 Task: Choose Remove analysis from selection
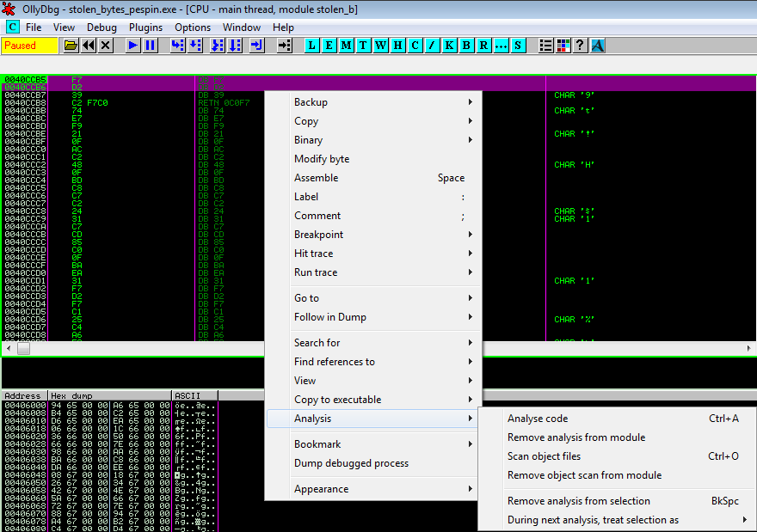617,501
